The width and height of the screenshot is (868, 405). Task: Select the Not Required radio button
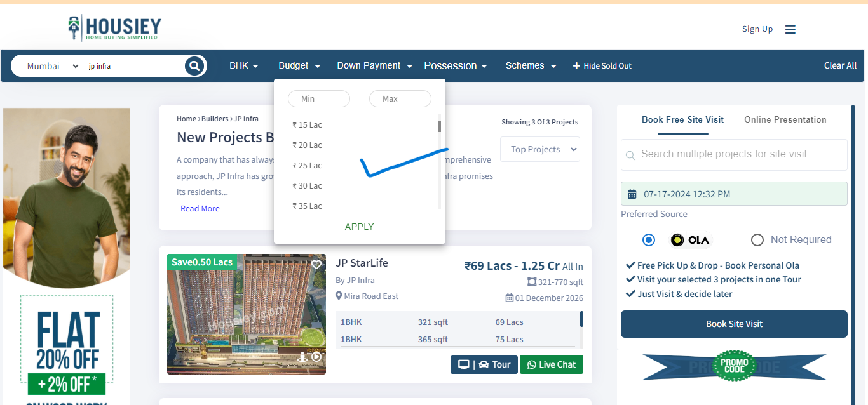click(x=757, y=240)
